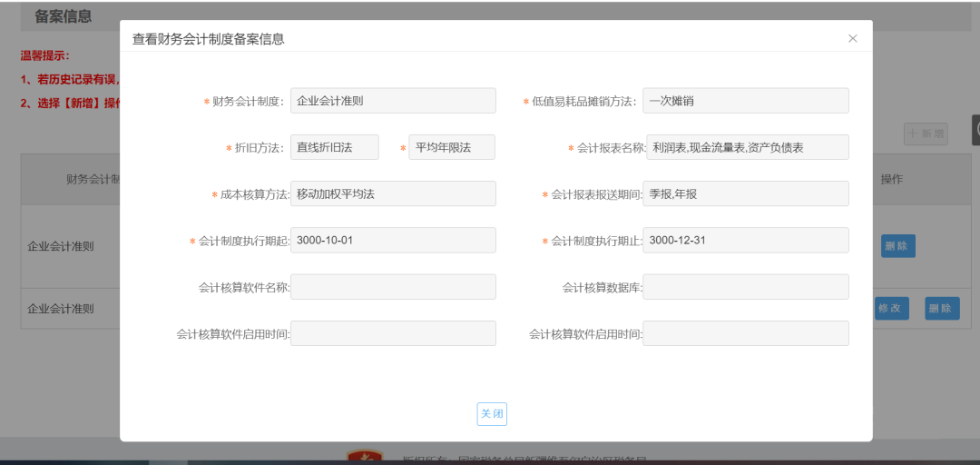The width and height of the screenshot is (980, 465).
Task: Click 修改 in the second table row
Action: click(889, 309)
